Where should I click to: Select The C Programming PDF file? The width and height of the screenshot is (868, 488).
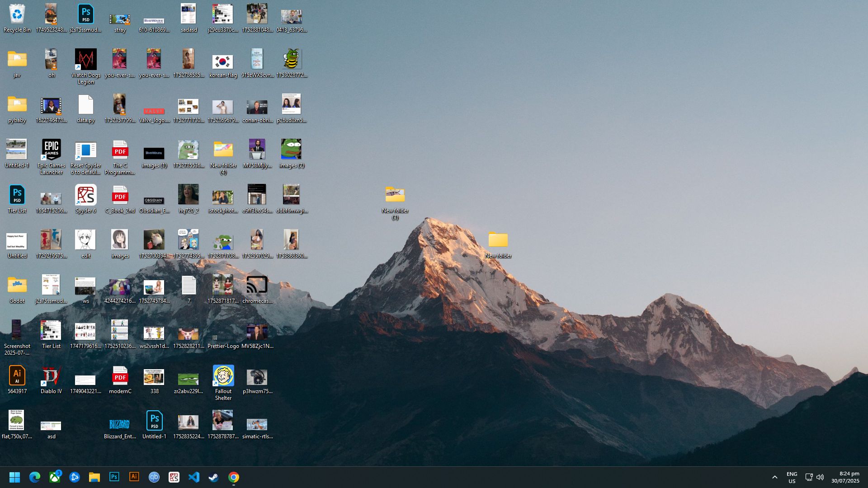point(120,157)
